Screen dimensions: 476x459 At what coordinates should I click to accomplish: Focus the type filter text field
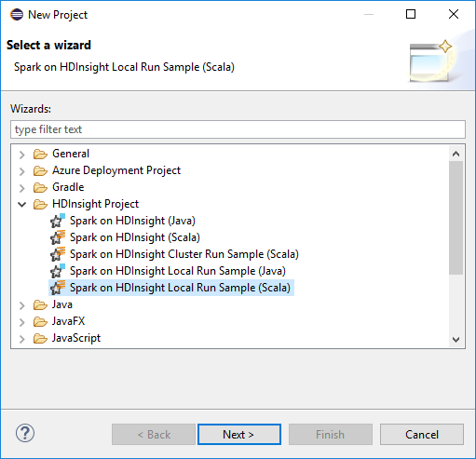(238, 129)
